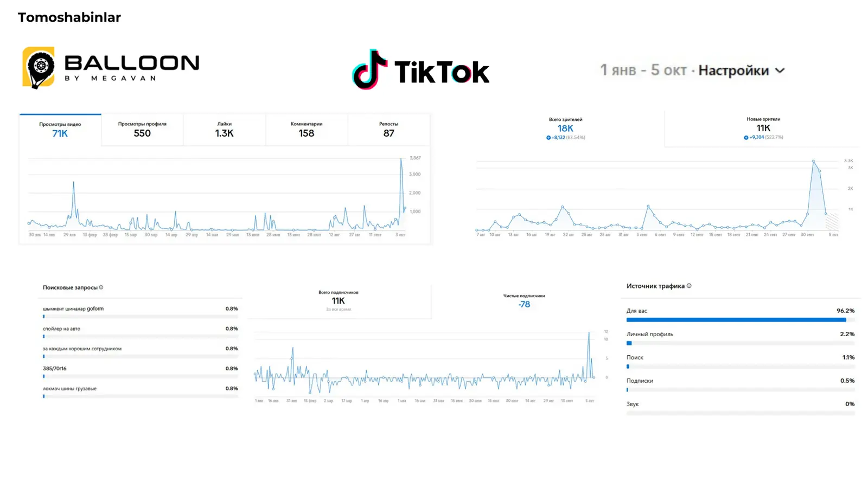
Task: Select the Комментарии tab
Action: point(307,130)
